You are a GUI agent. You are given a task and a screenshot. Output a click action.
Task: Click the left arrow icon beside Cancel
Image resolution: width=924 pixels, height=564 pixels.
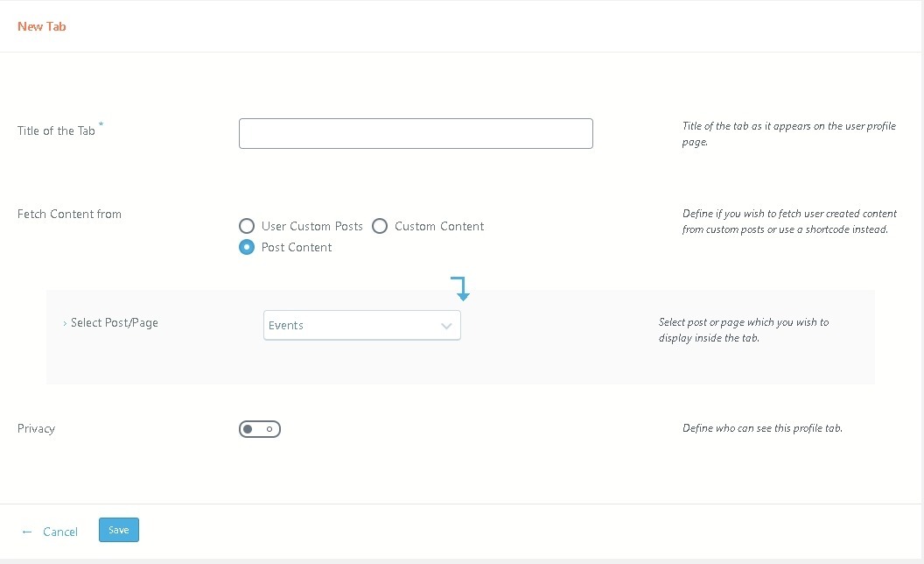pos(27,532)
